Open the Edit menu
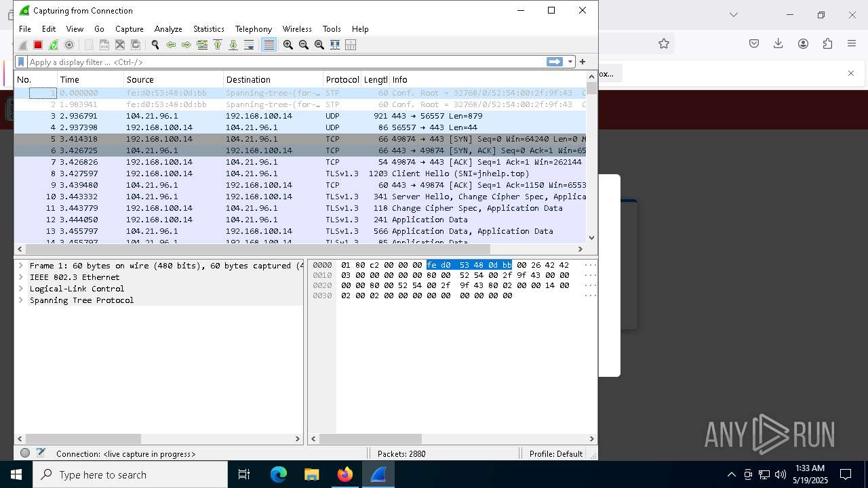 click(x=49, y=29)
